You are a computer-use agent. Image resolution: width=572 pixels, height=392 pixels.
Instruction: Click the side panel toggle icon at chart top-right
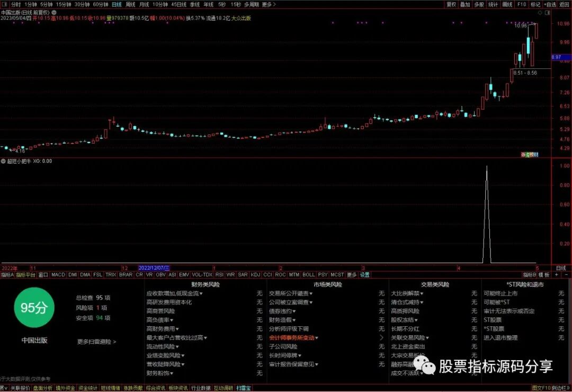pyautogui.click(x=547, y=12)
